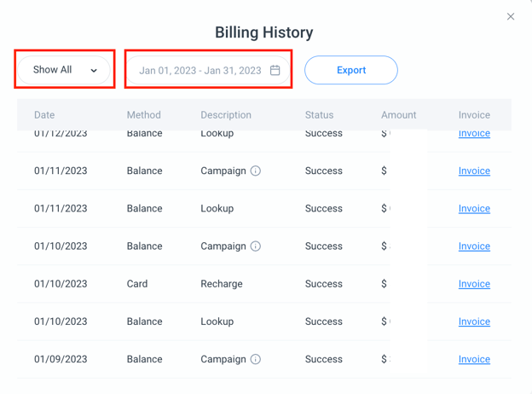Open the calendar icon in date range
Viewport: 532px width, 394px height.
275,70
